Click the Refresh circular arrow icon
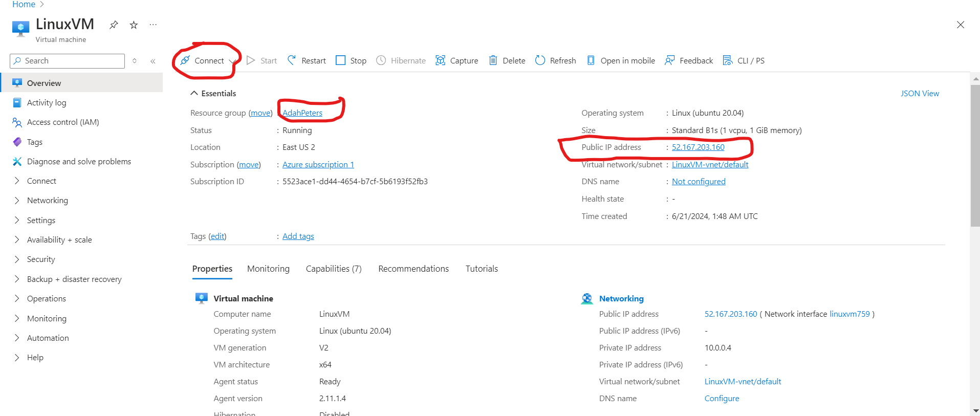This screenshot has width=980, height=416. click(x=540, y=60)
